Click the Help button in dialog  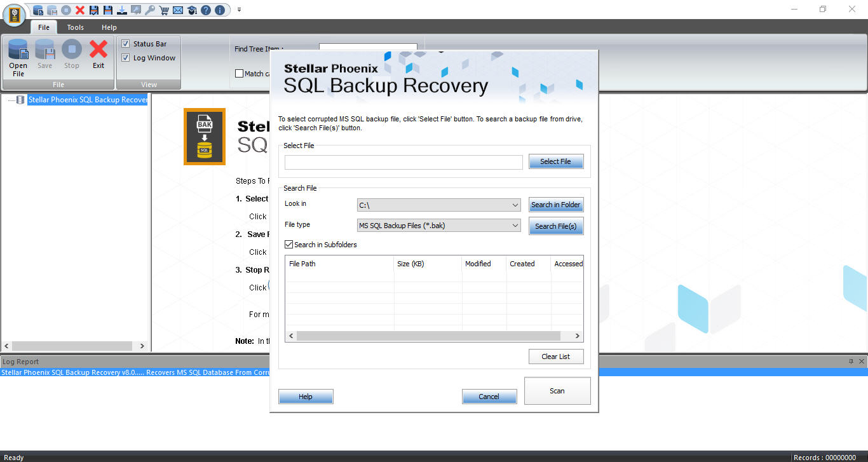[x=306, y=397]
